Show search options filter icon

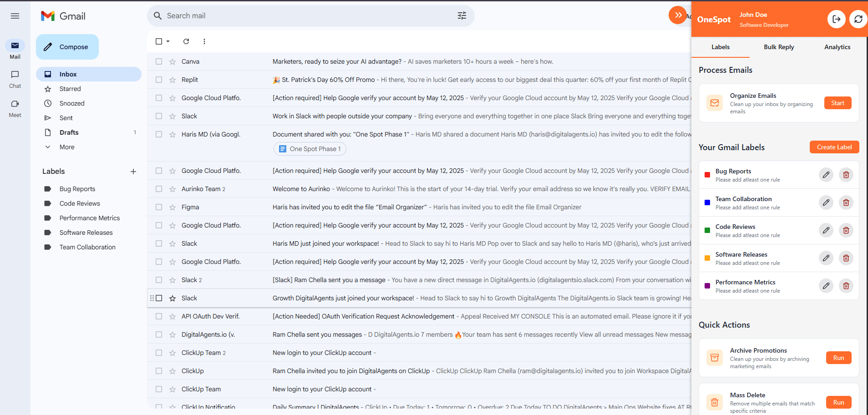tap(462, 16)
